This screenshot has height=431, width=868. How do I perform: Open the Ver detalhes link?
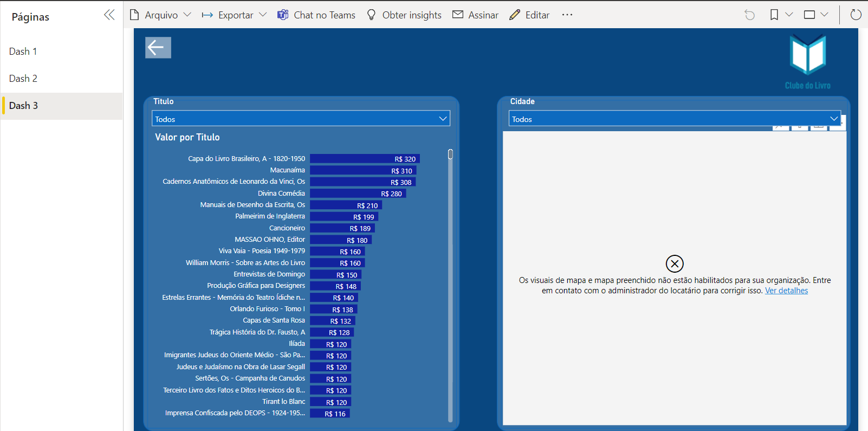pos(786,291)
